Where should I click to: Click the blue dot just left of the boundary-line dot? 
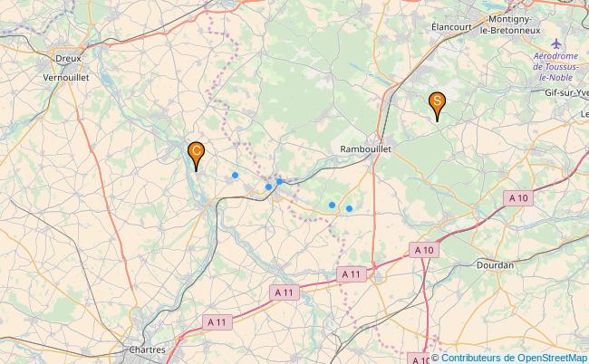coord(268,187)
